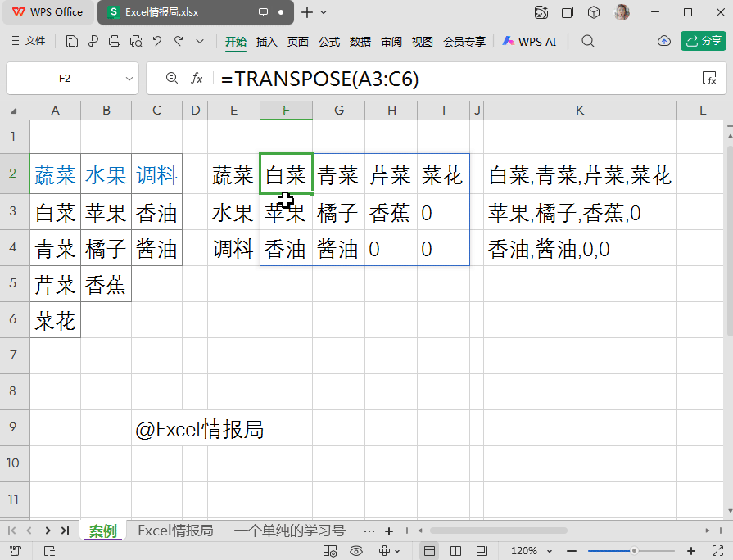Open the user avatar profile
Viewport: 733px width, 560px height.
[x=622, y=12]
